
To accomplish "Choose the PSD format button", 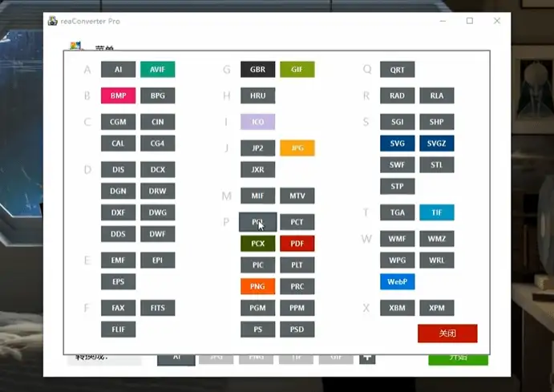I will [297, 329].
